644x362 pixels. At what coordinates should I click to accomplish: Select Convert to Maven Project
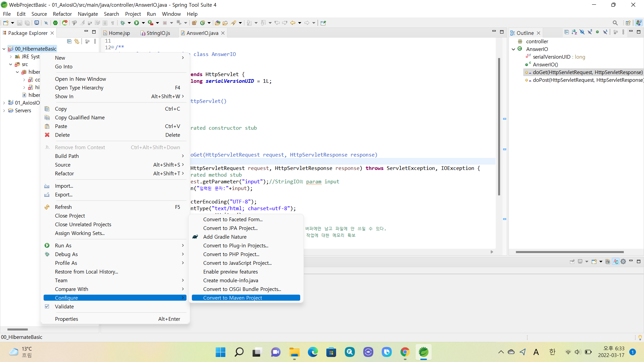tap(232, 298)
